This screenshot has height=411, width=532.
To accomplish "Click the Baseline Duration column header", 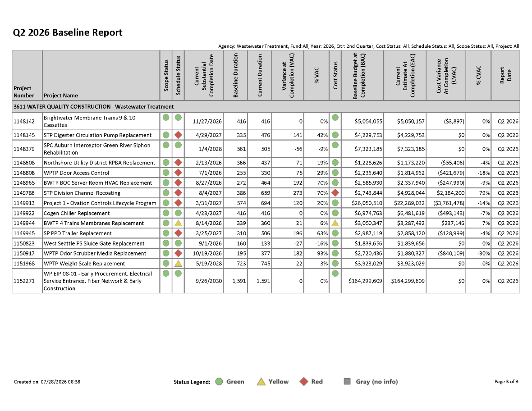I will [x=235, y=75].
